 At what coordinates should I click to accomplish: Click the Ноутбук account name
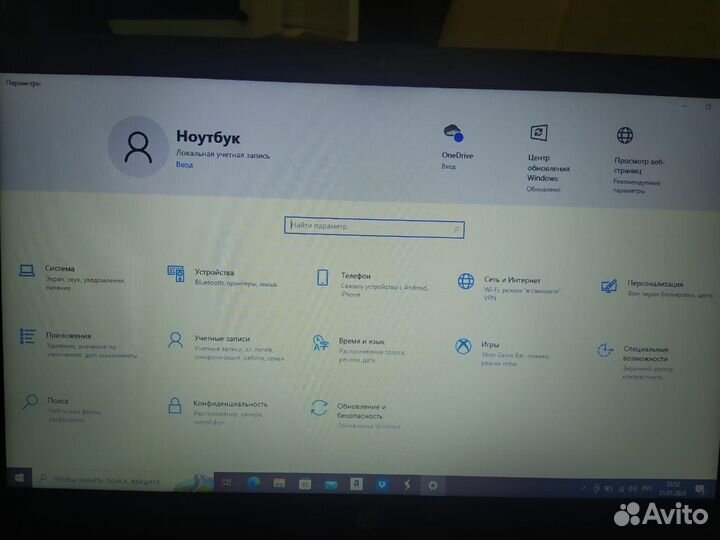click(208, 137)
